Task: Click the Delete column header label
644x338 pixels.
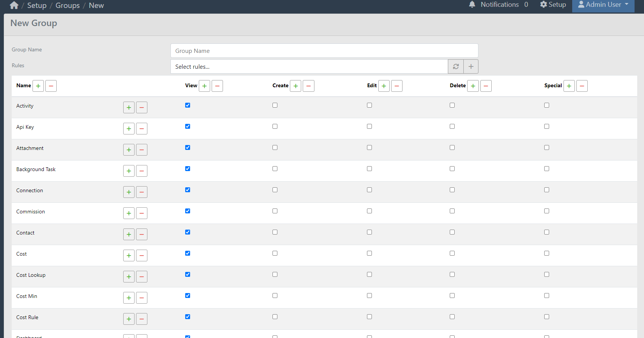Action: click(458, 85)
